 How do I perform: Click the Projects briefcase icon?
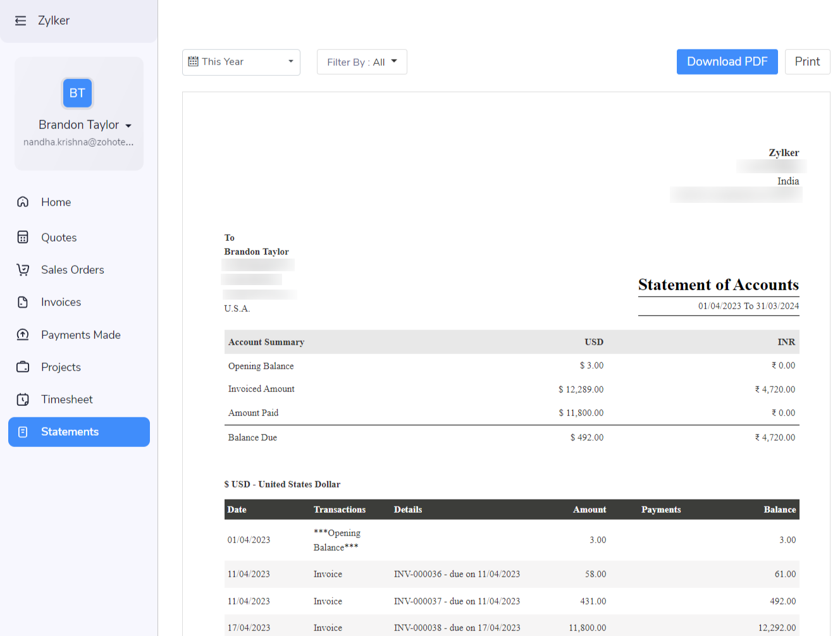coord(23,367)
